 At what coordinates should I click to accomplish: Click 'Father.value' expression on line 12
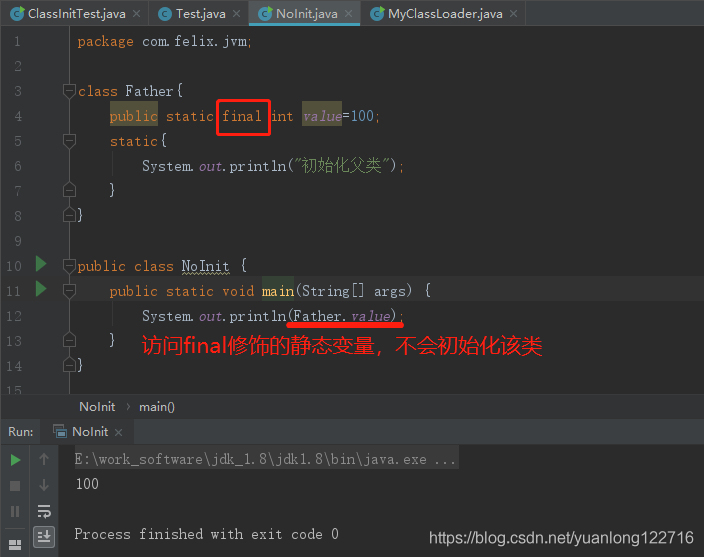pos(342,316)
